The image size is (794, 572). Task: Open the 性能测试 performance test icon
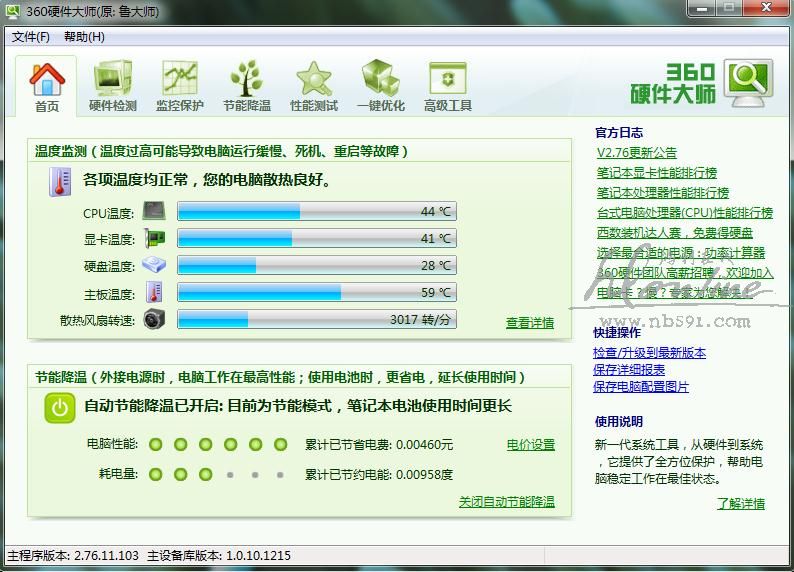point(313,80)
